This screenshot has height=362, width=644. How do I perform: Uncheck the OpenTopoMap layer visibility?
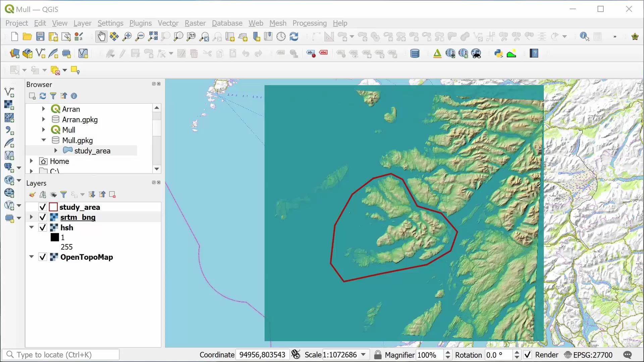(43, 257)
